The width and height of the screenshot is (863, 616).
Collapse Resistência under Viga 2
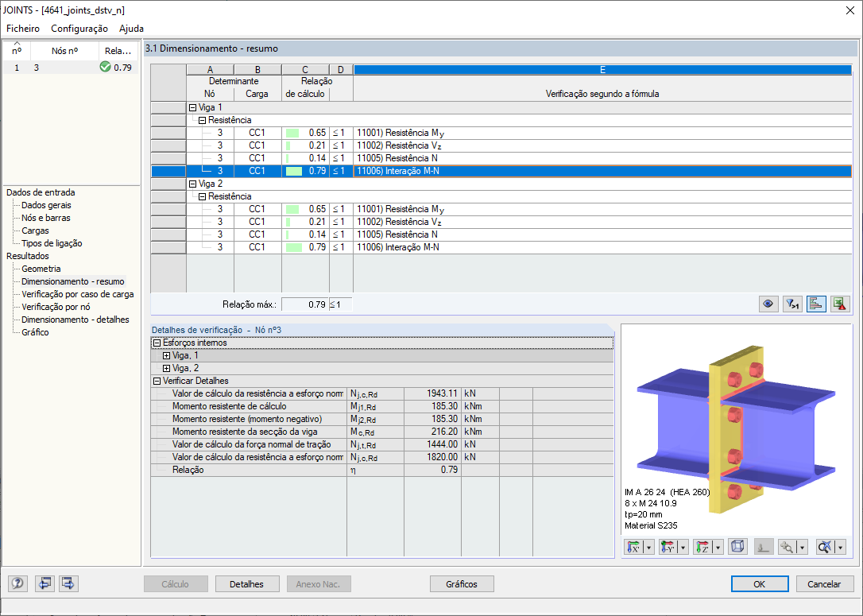pos(202,196)
